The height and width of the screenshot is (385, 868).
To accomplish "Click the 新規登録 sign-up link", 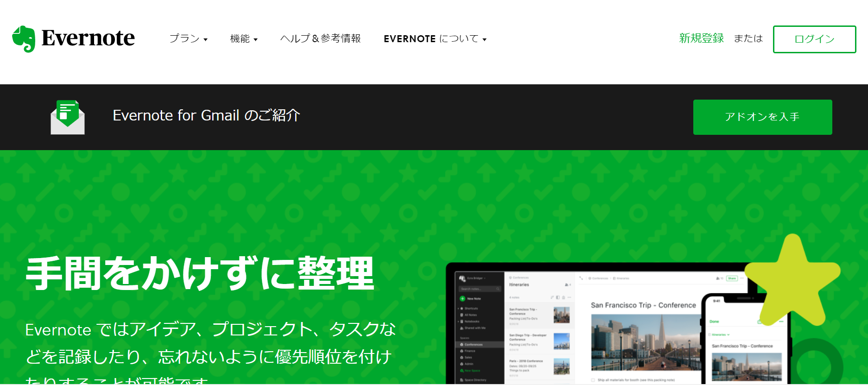I will point(701,38).
